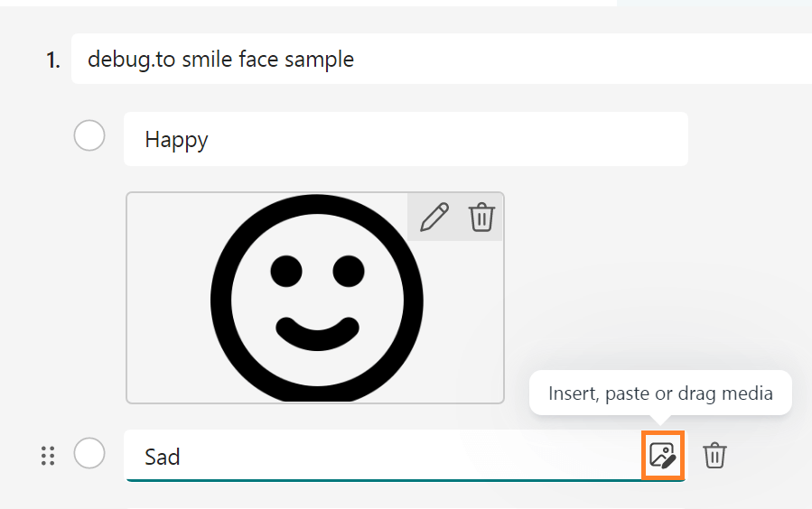Select the Happy radio button

(x=89, y=137)
